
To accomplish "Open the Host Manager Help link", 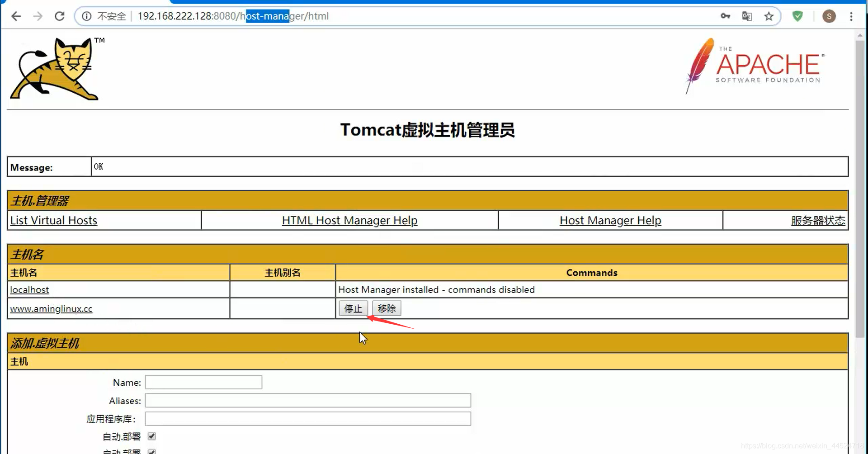I will pos(610,220).
